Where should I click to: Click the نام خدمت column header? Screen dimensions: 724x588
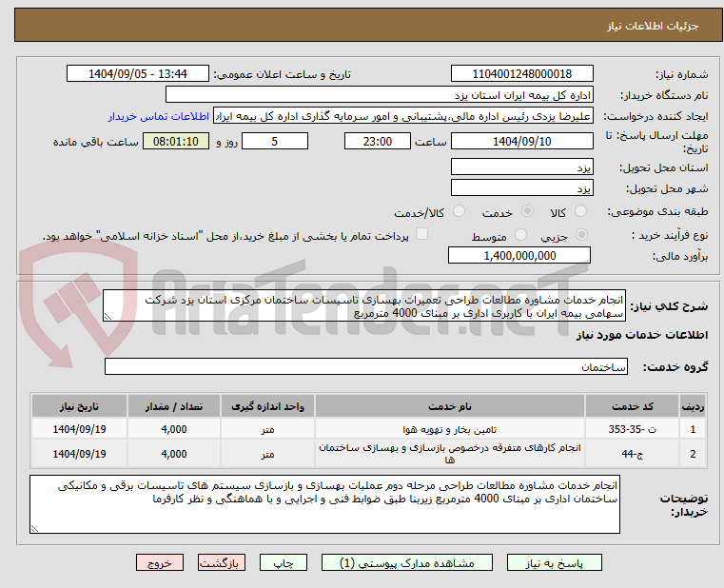click(x=450, y=406)
